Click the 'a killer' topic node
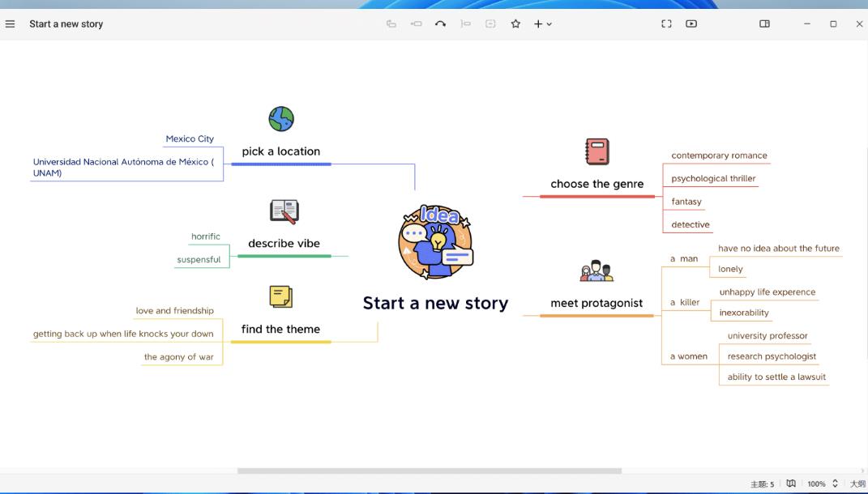The height and width of the screenshot is (494, 868). (685, 302)
